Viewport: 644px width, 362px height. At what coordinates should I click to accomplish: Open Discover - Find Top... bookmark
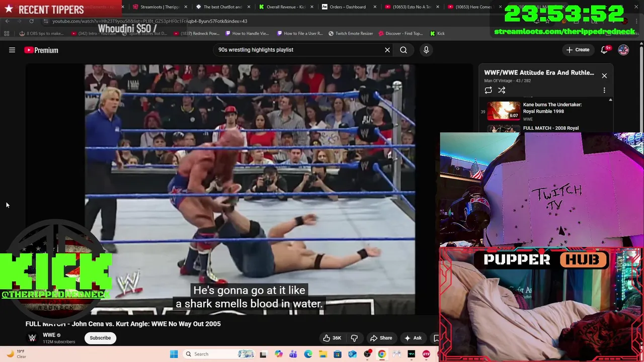point(400,33)
